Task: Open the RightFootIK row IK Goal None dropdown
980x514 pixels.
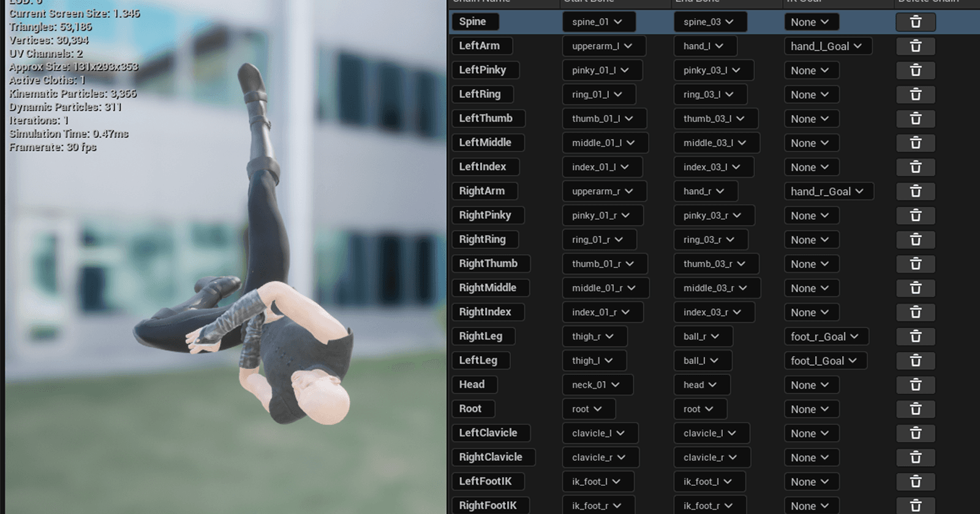Action: click(811, 505)
